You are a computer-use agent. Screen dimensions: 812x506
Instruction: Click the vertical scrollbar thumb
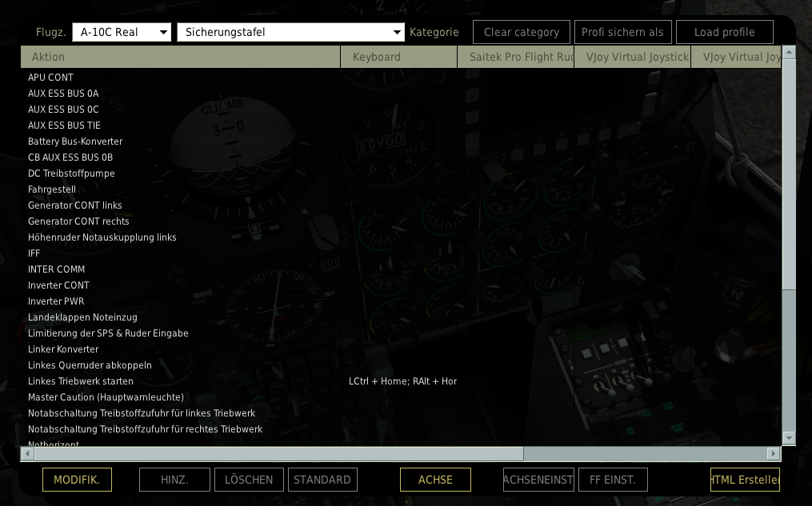(789, 173)
